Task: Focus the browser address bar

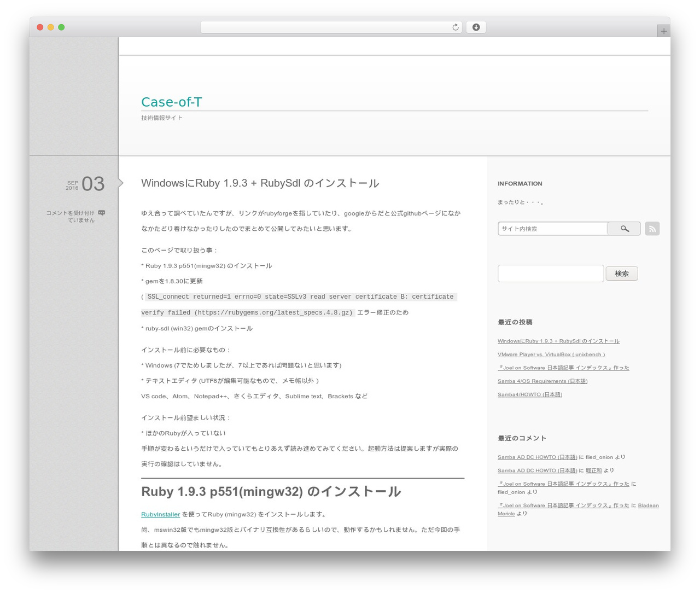Action: [x=331, y=27]
